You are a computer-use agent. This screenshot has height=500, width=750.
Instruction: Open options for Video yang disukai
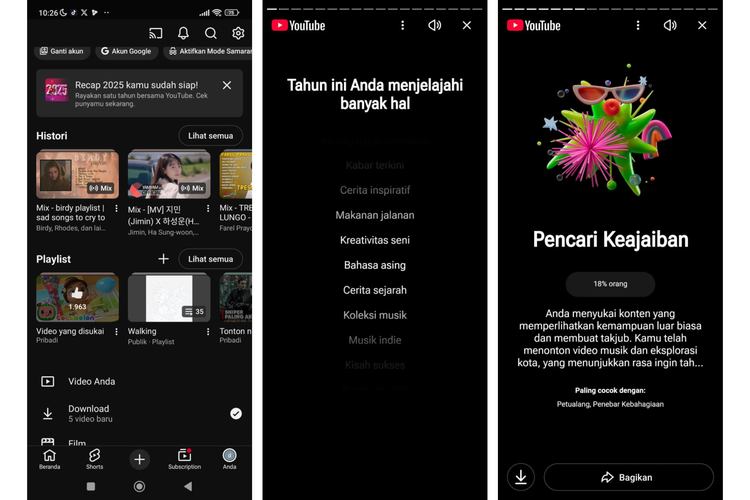point(116,331)
